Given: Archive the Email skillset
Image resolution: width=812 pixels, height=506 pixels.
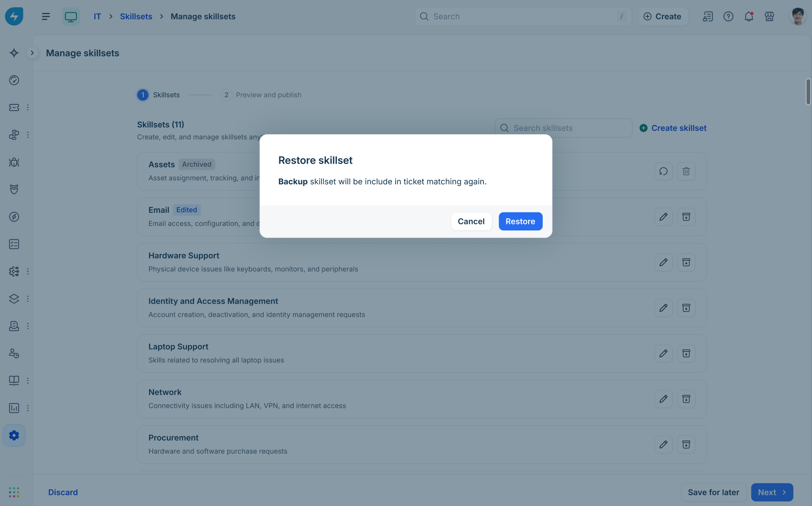Looking at the screenshot, I should tap(686, 217).
